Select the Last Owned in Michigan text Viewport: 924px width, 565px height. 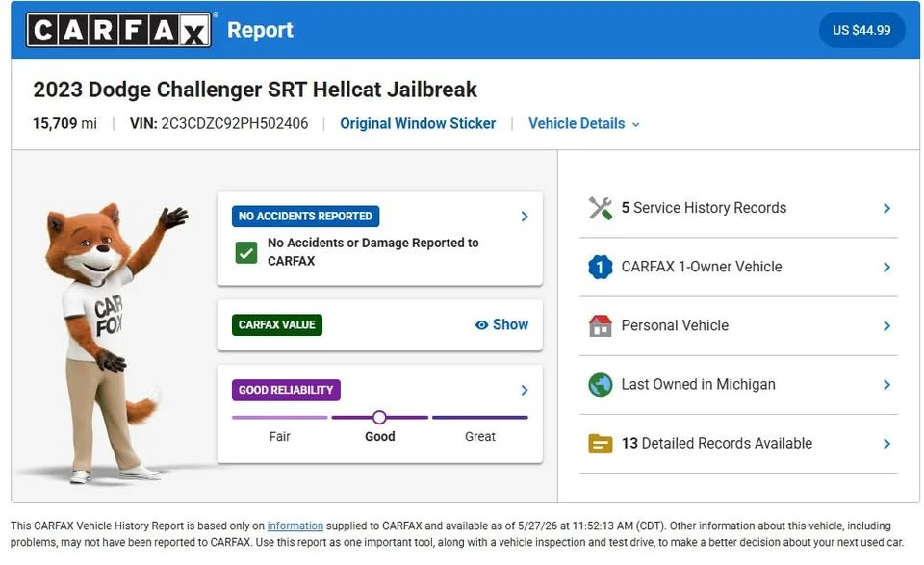[x=699, y=385]
